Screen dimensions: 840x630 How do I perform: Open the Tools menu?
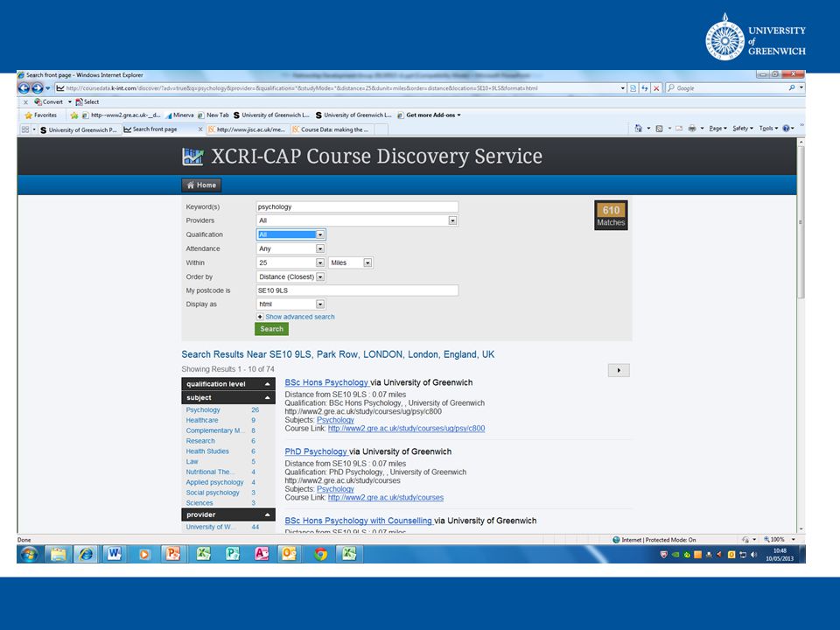[x=768, y=129]
